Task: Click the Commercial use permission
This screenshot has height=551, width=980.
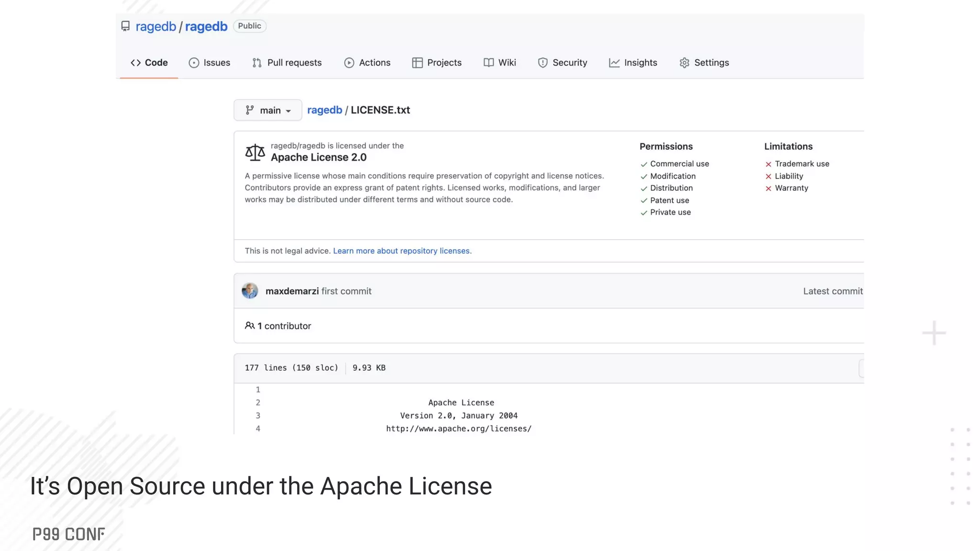Action: 679,164
